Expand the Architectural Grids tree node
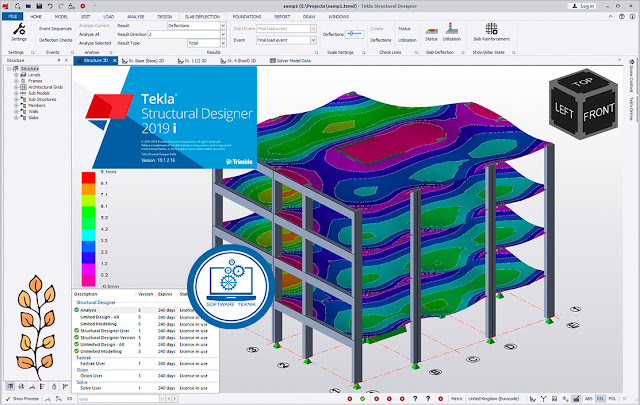 pos(16,87)
